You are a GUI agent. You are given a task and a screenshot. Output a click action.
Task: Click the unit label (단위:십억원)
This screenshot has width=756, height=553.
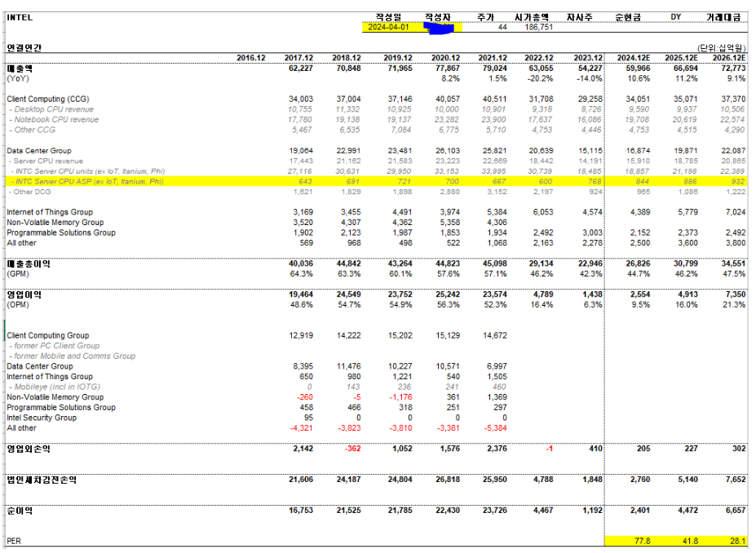721,48
